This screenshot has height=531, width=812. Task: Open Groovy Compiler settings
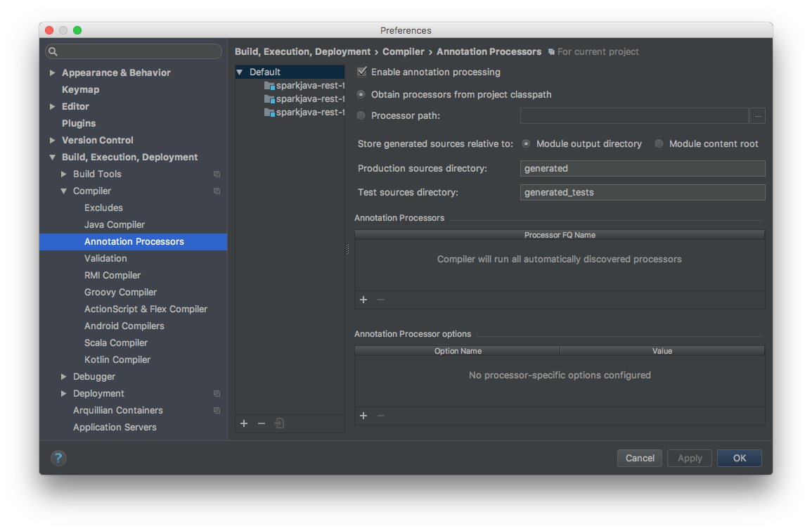[x=121, y=292]
